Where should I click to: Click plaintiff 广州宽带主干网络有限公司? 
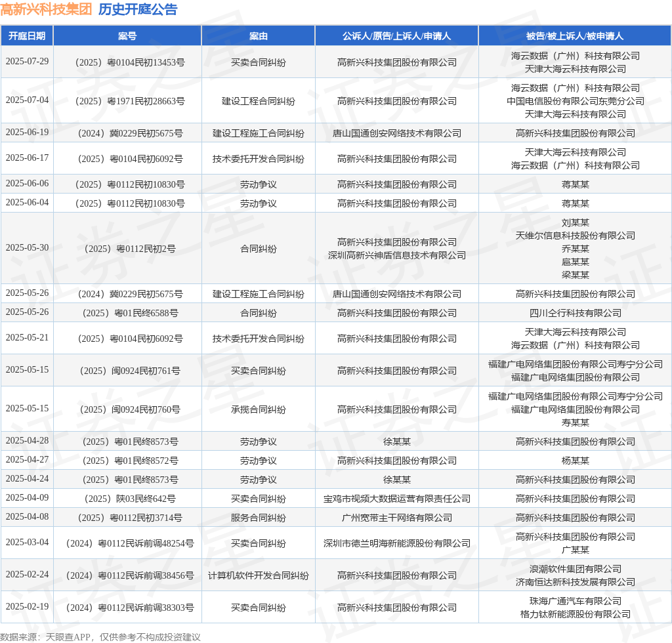[397, 518]
